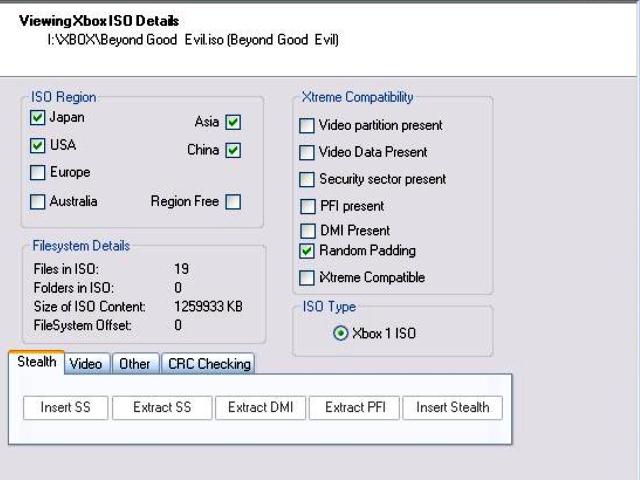Click the Extract DMI button
This screenshot has width=640, height=480.
260,407
